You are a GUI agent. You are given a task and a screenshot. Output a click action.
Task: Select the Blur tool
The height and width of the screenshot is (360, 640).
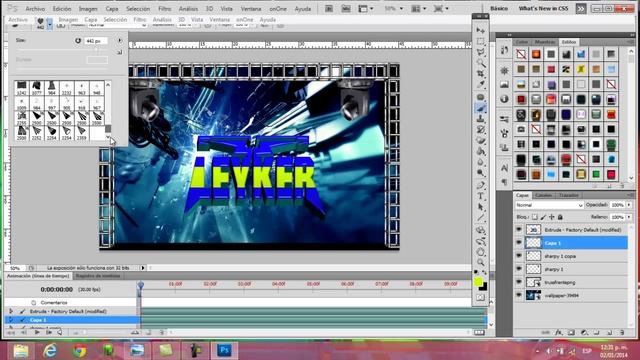(x=481, y=162)
